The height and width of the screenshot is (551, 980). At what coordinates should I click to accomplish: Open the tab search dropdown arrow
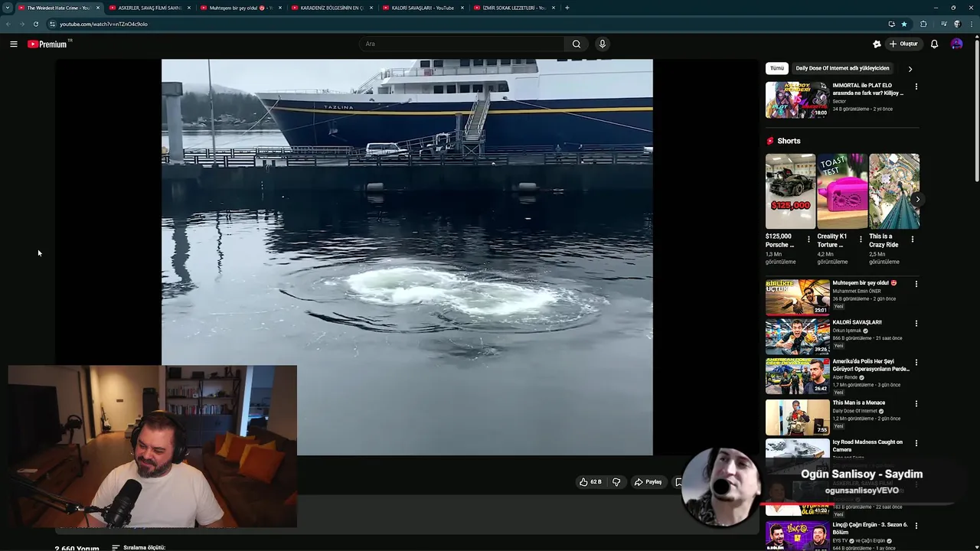pyautogui.click(x=8, y=8)
